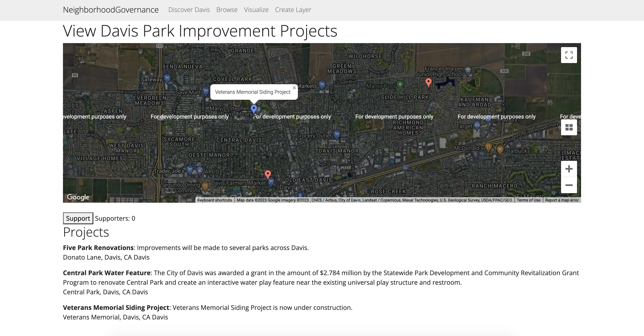Open the Discover Davis menu item

point(189,10)
